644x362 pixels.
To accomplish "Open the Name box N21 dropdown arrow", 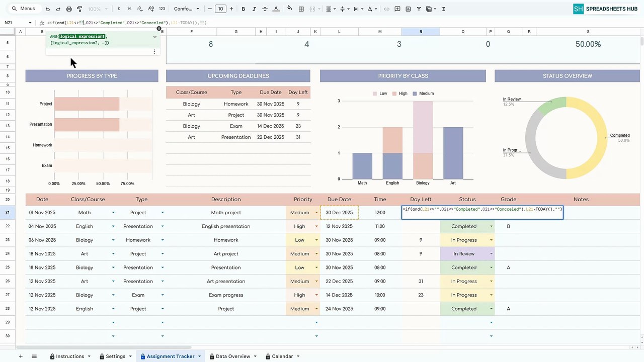I will point(30,23).
